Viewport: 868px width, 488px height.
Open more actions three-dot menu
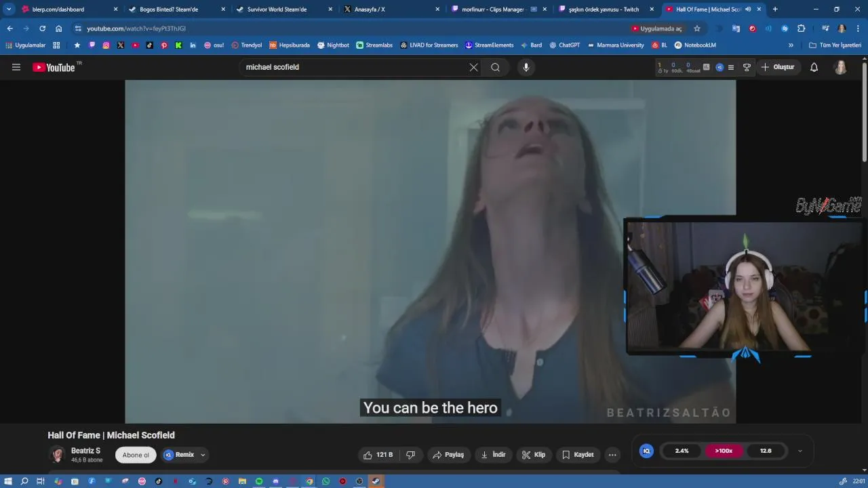pyautogui.click(x=612, y=455)
